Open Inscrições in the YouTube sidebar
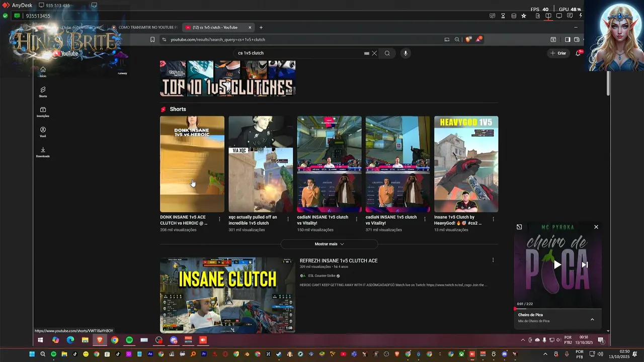The height and width of the screenshot is (362, 644). tap(43, 112)
